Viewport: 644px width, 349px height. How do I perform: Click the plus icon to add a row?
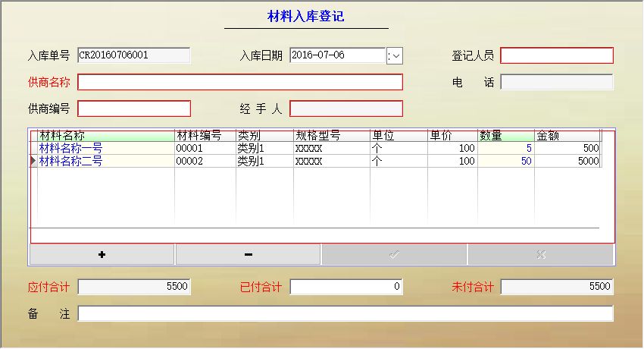[102, 255]
